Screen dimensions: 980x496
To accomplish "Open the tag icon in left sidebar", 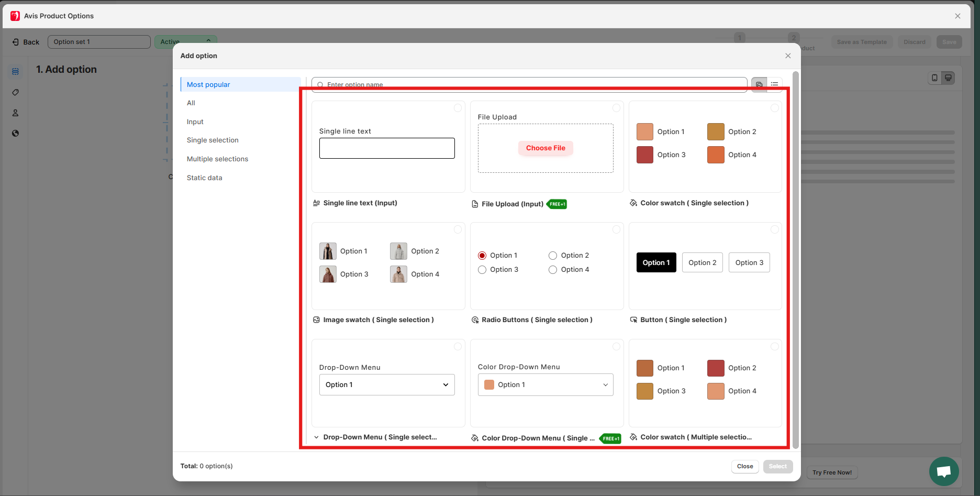I will point(16,92).
